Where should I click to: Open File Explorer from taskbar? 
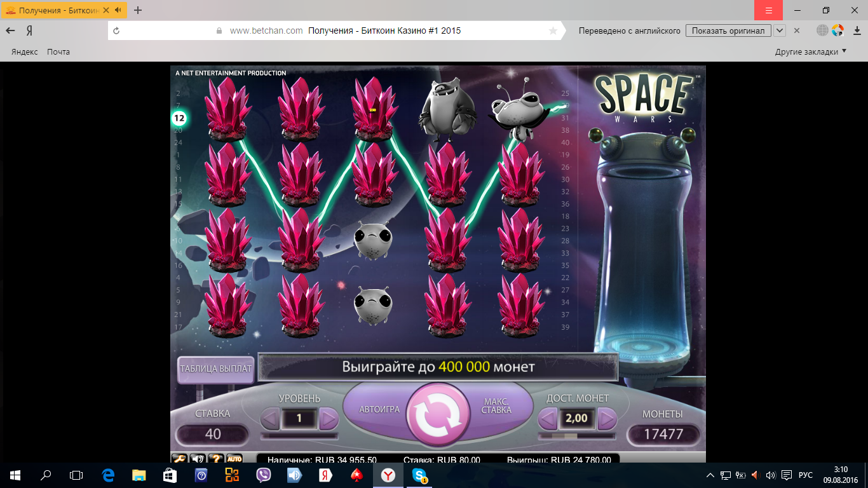[x=139, y=475]
